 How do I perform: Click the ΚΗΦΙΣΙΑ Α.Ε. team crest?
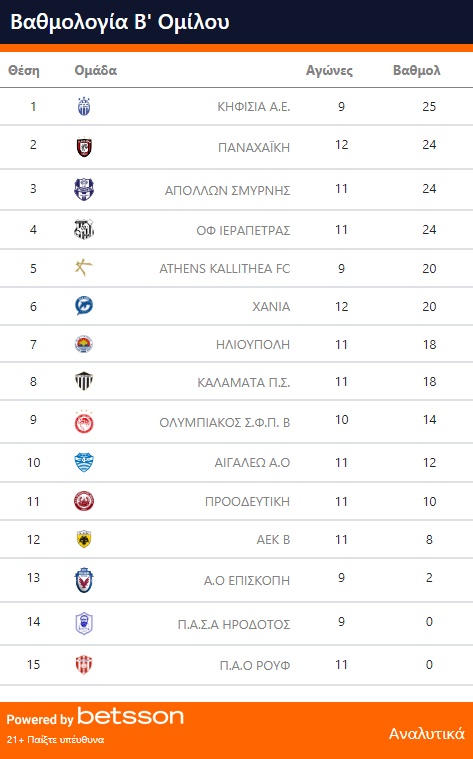click(84, 106)
